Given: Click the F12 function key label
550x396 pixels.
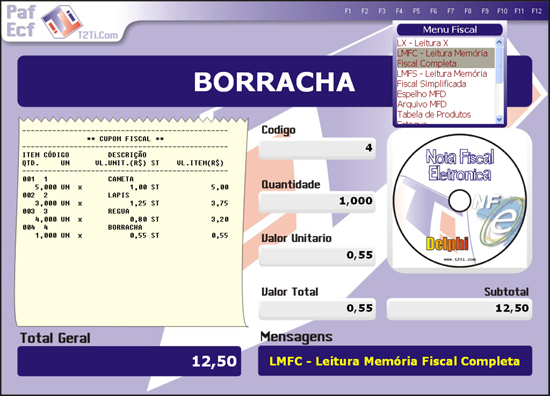Looking at the screenshot, I should 537,11.
